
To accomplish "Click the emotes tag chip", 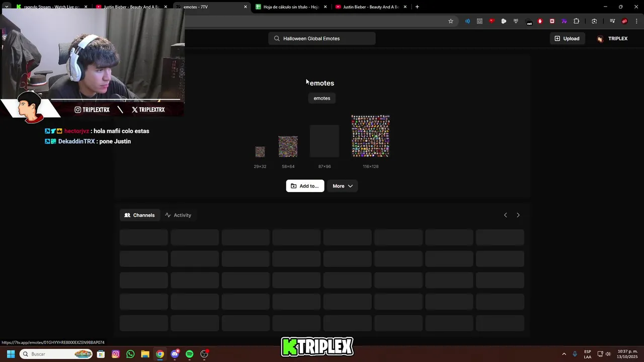I will 322,98.
